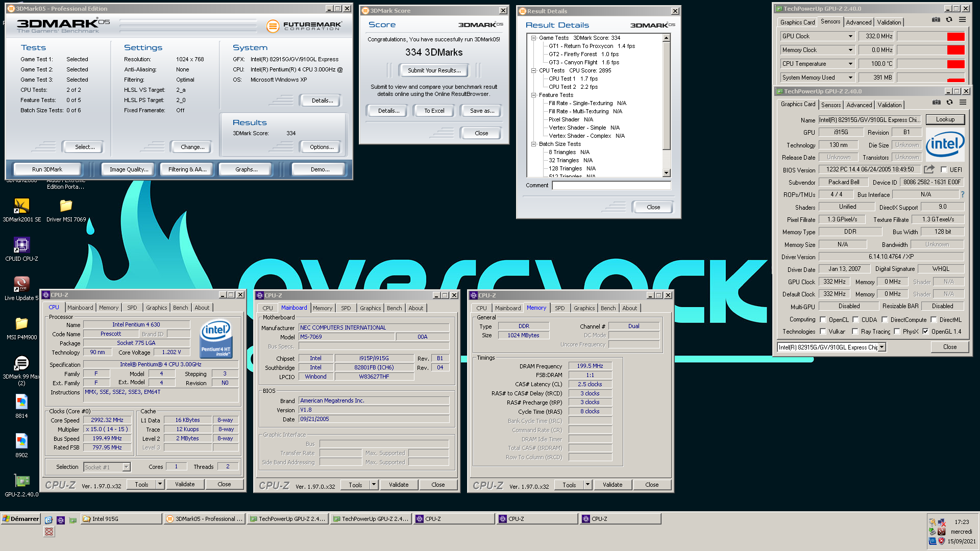Click red quick launch icon below Internet Explorer
This screenshot has height=551, width=980.
tap(49, 532)
